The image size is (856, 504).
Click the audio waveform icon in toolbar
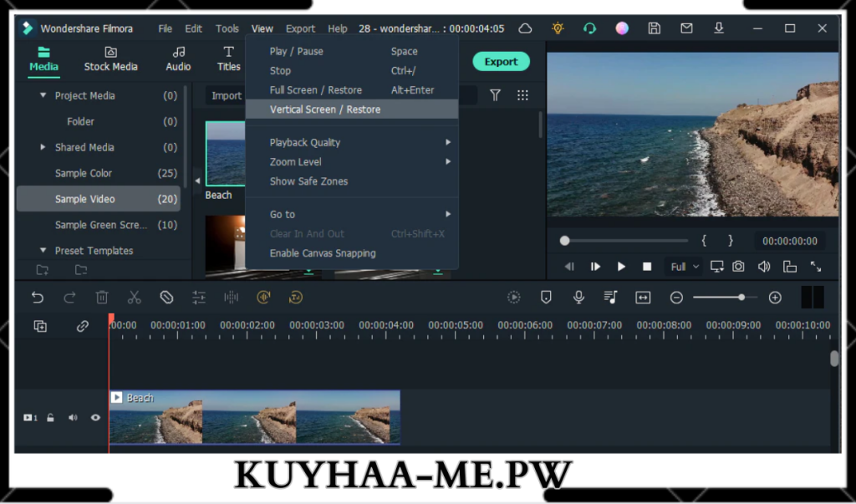pyautogui.click(x=231, y=298)
